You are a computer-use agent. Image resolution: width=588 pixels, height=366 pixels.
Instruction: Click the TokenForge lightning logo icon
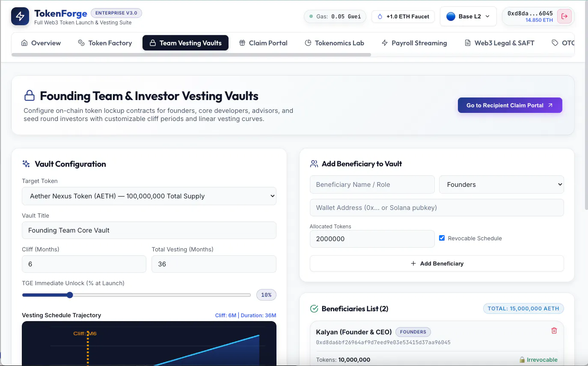(20, 16)
